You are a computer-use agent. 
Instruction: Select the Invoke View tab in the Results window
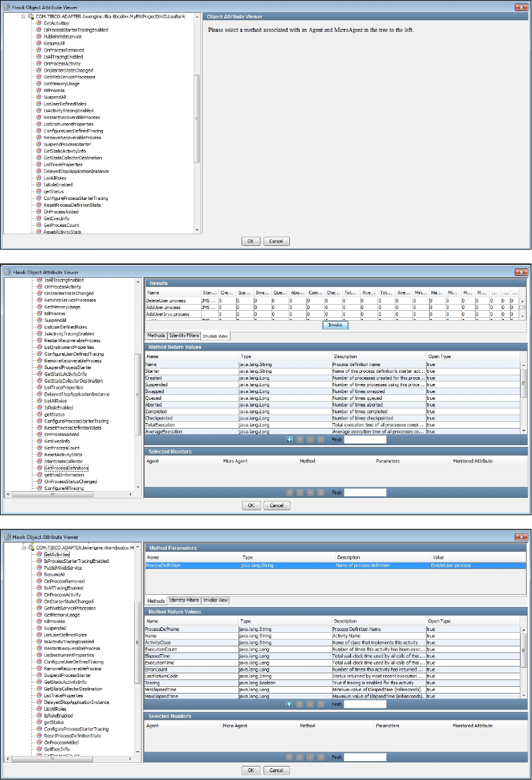coord(215,336)
